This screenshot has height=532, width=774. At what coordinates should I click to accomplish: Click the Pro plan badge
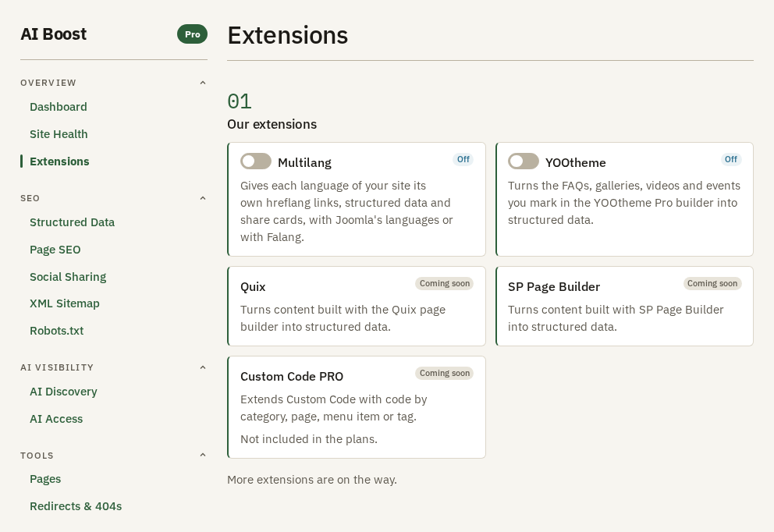[193, 34]
